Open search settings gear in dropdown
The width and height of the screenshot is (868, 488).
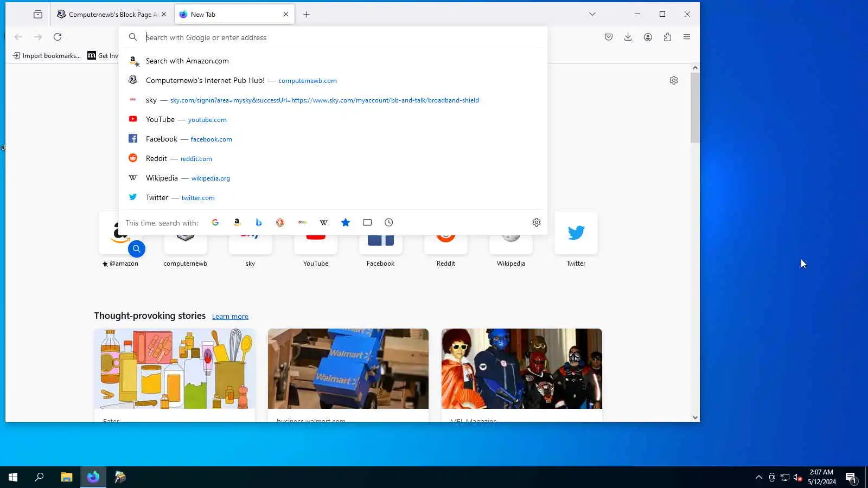pos(537,222)
